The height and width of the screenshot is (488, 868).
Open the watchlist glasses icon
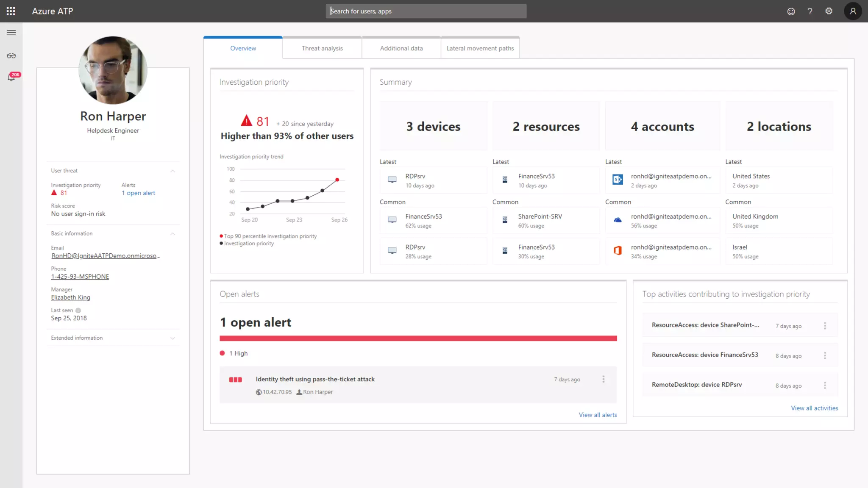pyautogui.click(x=11, y=56)
